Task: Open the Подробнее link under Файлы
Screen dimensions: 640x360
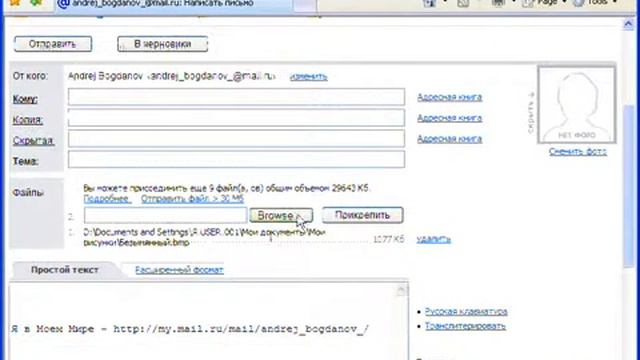Action: point(107,199)
